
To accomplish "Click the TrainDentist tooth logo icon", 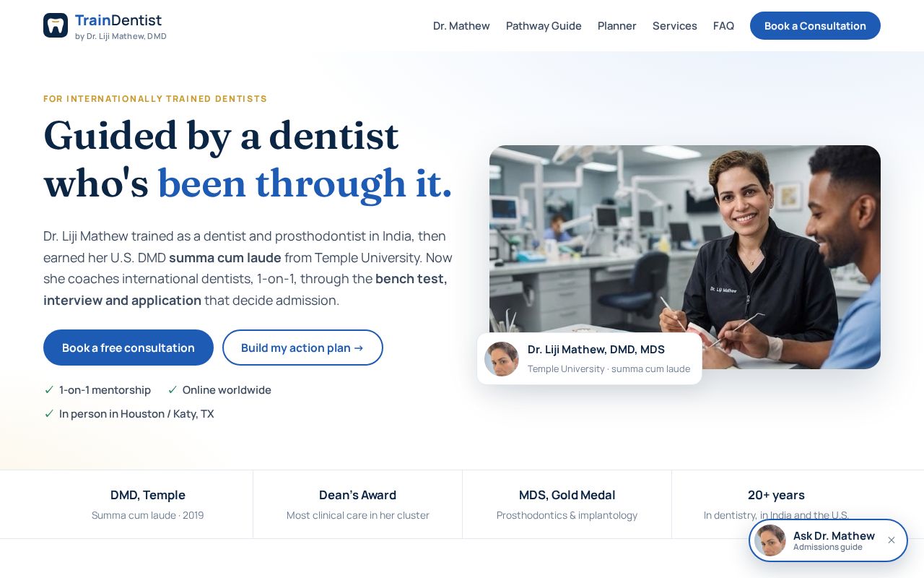I will click(x=56, y=25).
